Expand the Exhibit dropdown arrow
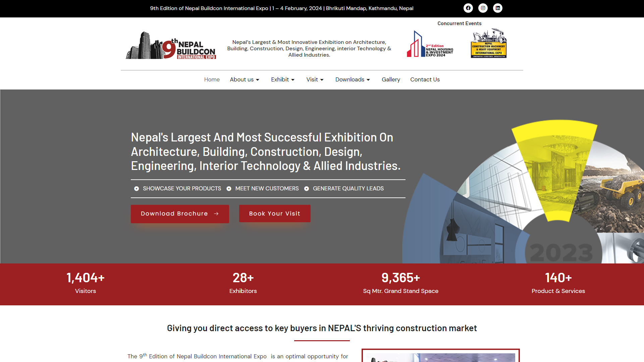The width and height of the screenshot is (644, 362). pyautogui.click(x=293, y=80)
